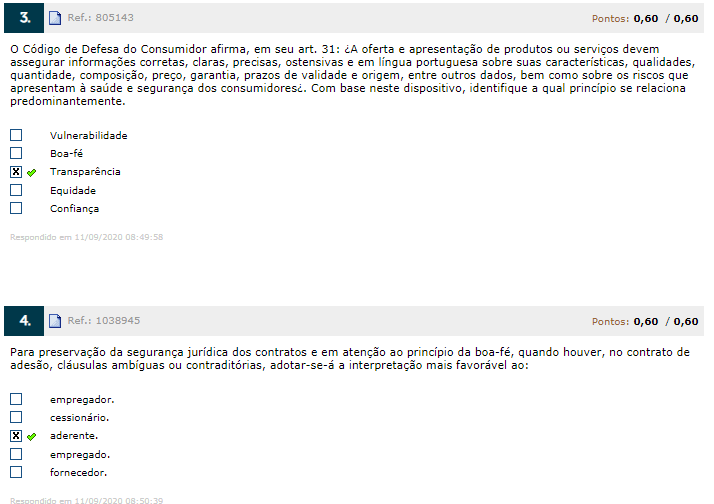Click the green checkmark next to Transparência
The image size is (714, 504).
click(31, 173)
